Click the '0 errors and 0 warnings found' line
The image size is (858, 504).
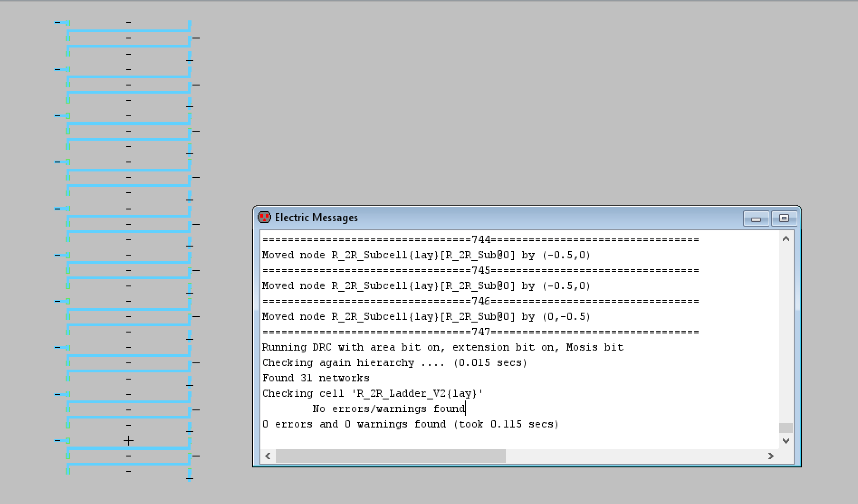point(410,424)
